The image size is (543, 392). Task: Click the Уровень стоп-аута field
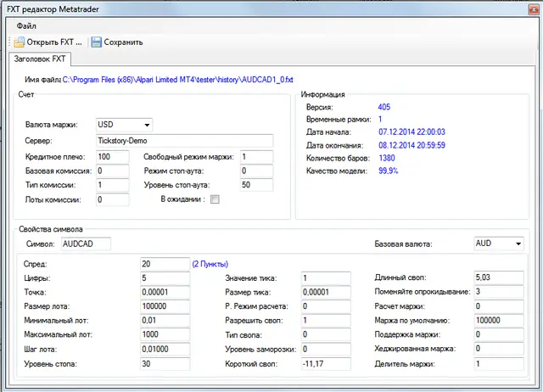pyautogui.click(x=256, y=185)
